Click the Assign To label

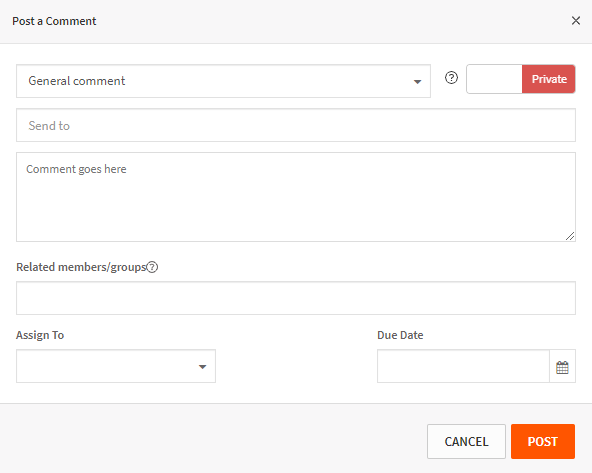point(40,335)
